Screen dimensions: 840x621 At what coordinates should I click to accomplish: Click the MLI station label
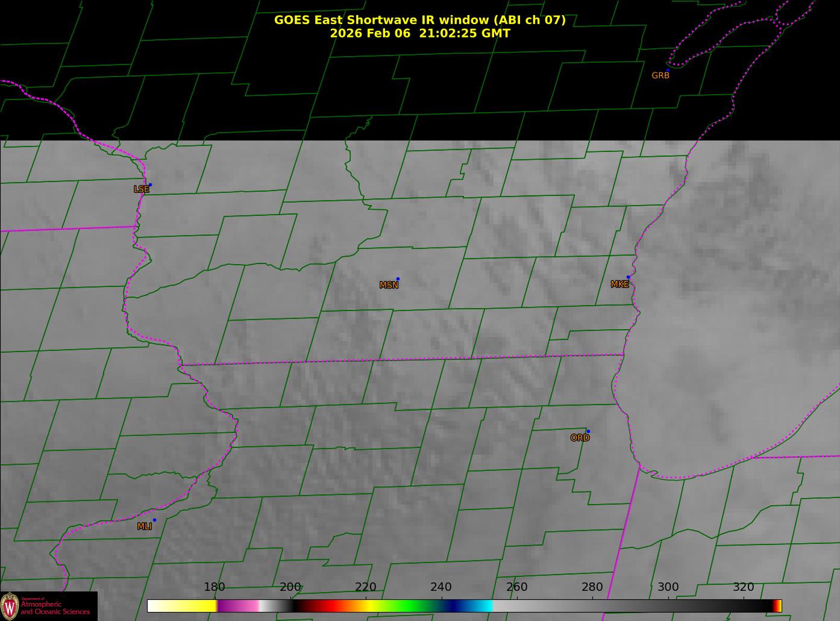pyautogui.click(x=144, y=526)
